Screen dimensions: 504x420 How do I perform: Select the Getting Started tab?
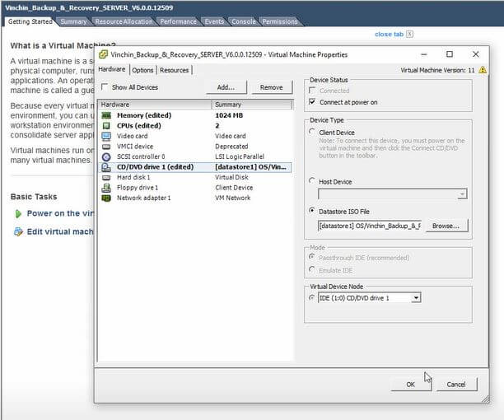click(x=30, y=21)
